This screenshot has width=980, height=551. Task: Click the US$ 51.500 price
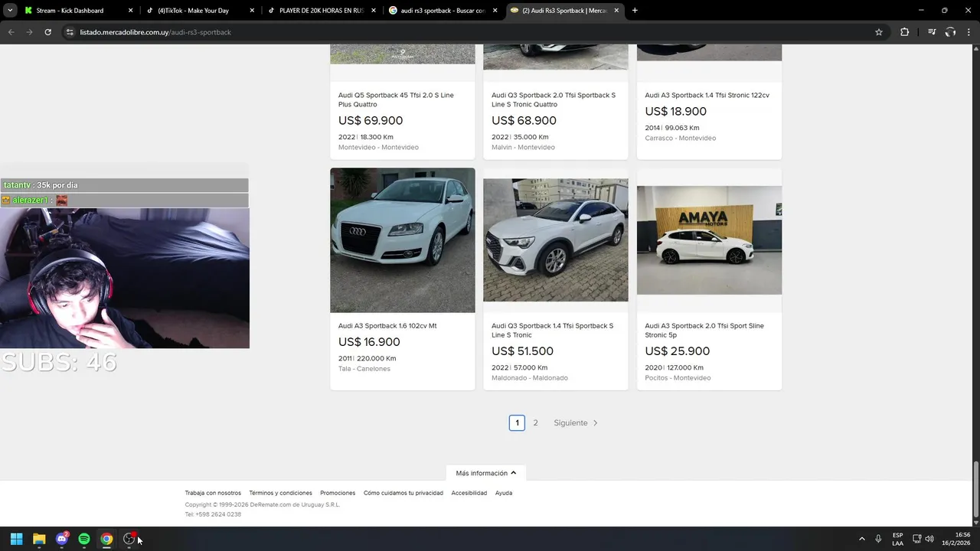click(x=522, y=351)
